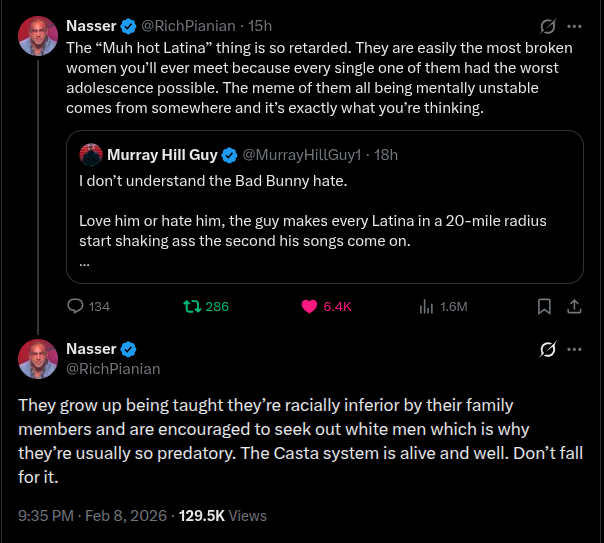This screenshot has width=604, height=543.
Task: Like the tweet with 6.4K hearts
Action: point(311,306)
